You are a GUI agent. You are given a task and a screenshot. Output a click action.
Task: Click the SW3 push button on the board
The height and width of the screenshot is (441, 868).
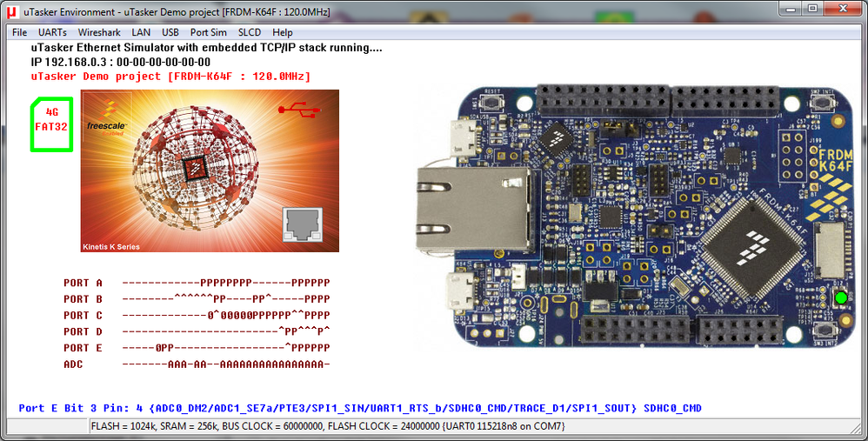pyautogui.click(x=825, y=331)
